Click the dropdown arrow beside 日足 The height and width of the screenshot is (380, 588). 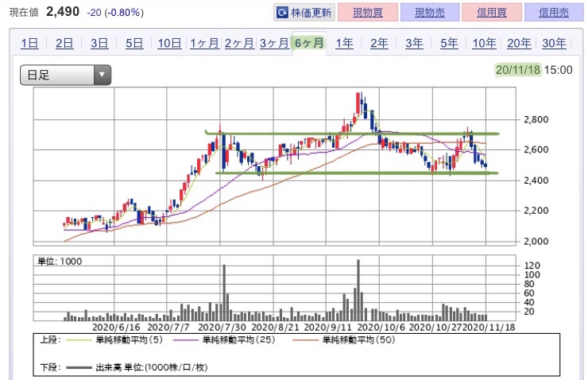tap(102, 75)
